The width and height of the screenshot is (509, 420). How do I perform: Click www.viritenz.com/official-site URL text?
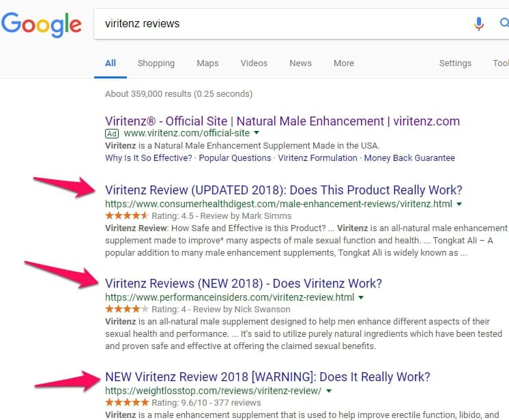click(x=187, y=134)
